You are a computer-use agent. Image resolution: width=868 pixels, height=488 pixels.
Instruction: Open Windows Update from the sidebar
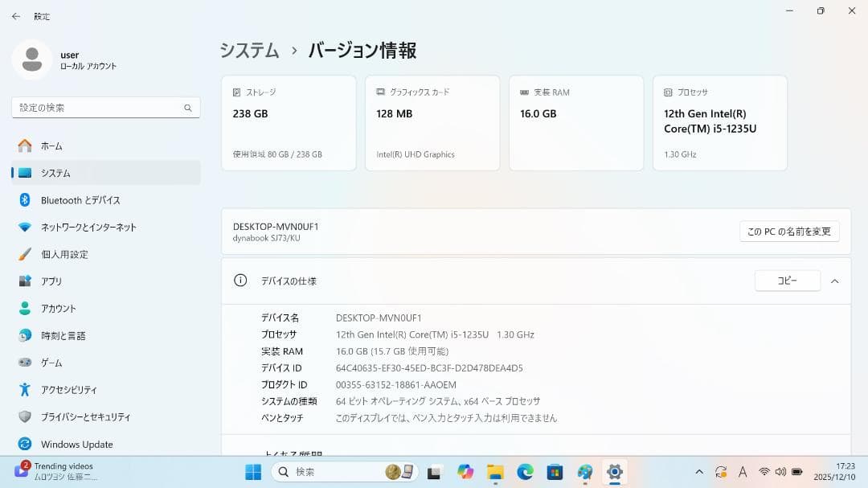(76, 444)
